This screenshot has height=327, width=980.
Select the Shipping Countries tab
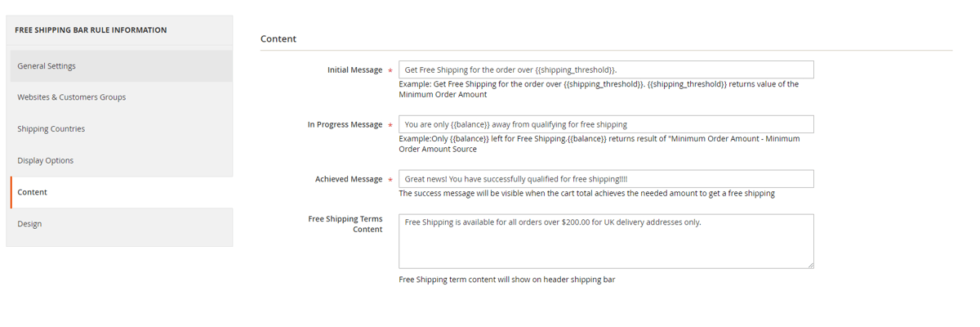tap(51, 129)
